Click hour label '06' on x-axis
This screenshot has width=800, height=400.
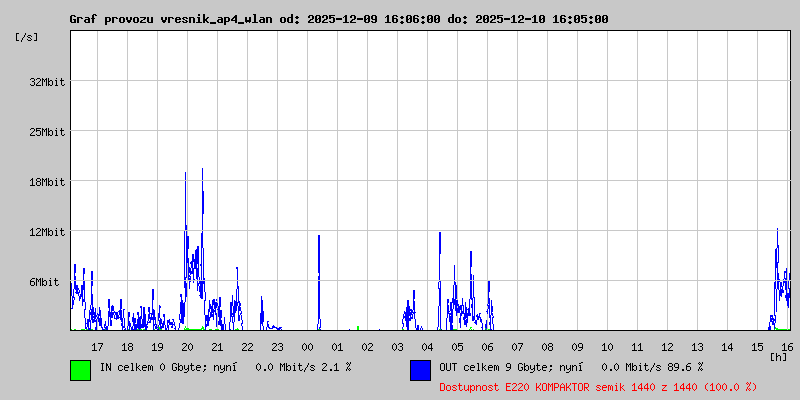click(x=487, y=347)
